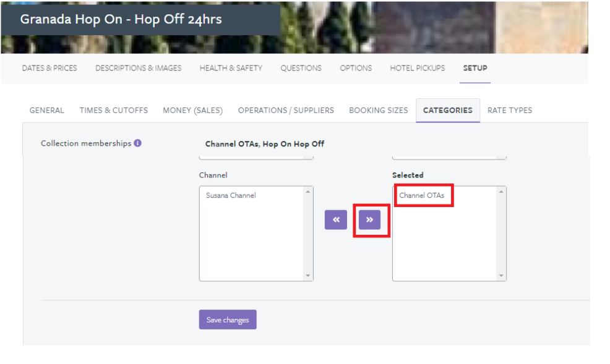Go to Health & Safety tab

pyautogui.click(x=231, y=68)
